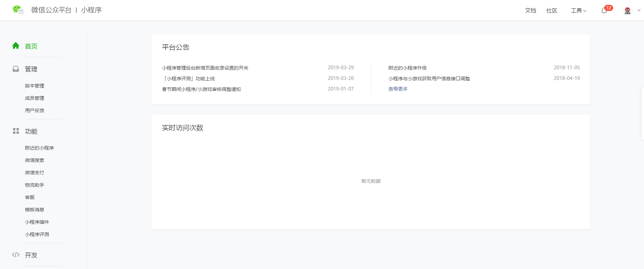Image resolution: width=644 pixels, height=269 pixels.
Task: Click the grid icon beside 功能
Action: click(16, 131)
